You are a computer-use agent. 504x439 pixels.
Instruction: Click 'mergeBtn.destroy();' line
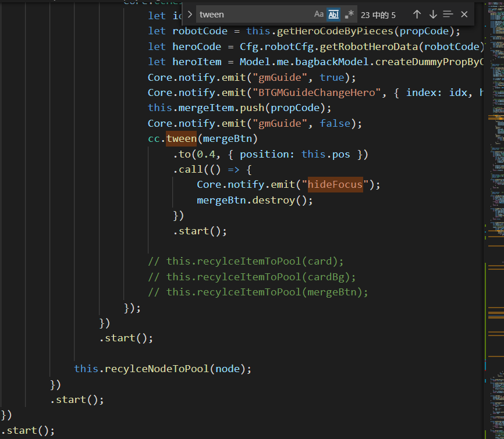pos(254,200)
